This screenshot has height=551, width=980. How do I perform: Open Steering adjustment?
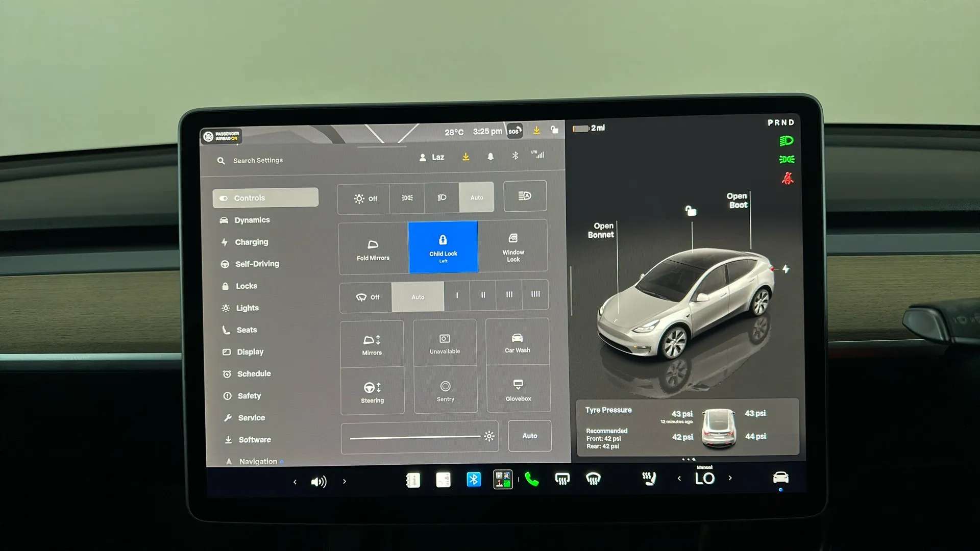(x=373, y=392)
